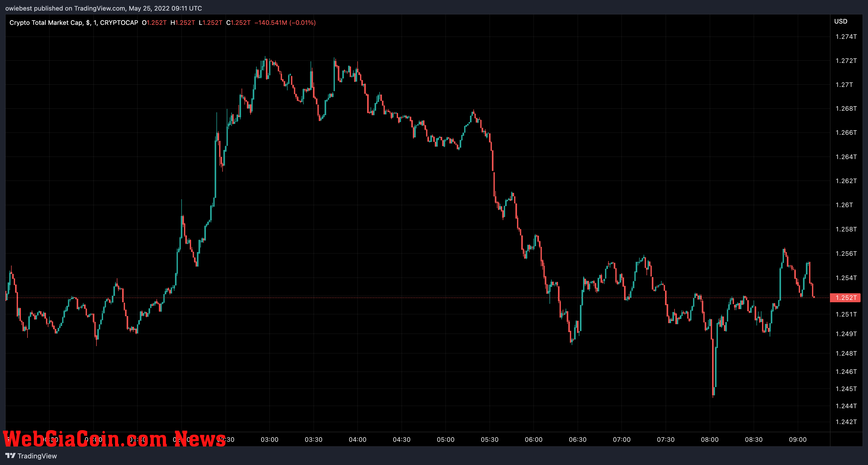Click the 07:30 time axis label

666,439
